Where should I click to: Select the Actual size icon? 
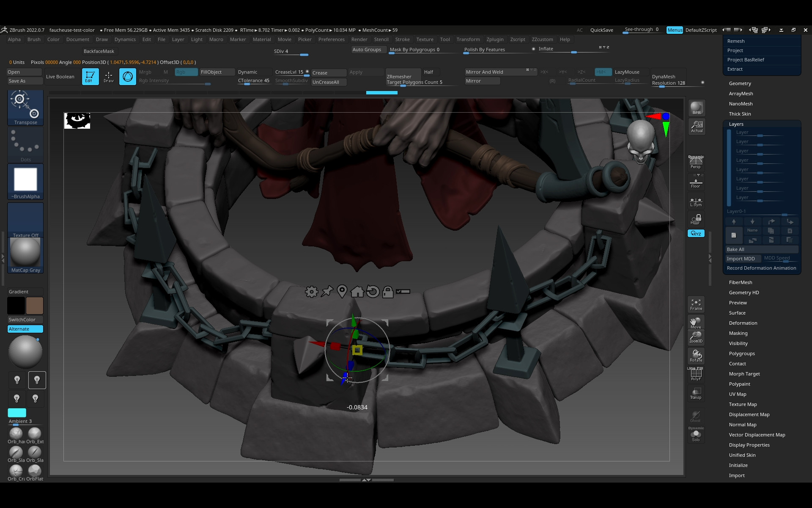click(696, 126)
